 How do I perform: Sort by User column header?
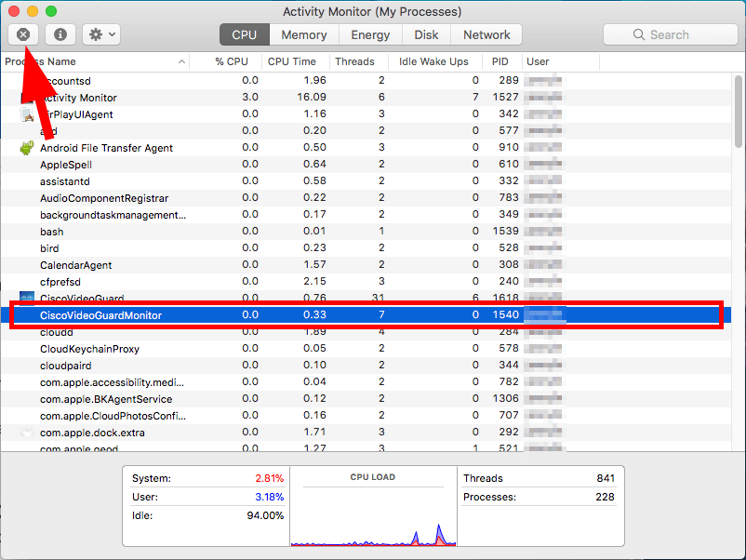[538, 61]
